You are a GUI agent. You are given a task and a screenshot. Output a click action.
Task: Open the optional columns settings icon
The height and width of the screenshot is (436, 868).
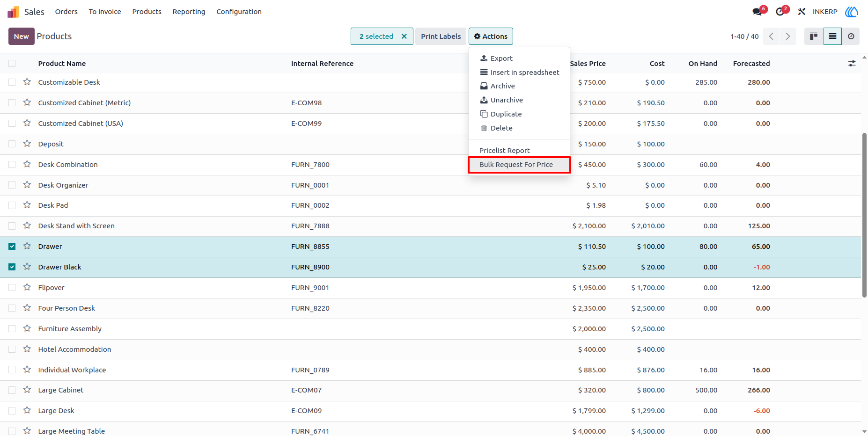click(852, 64)
